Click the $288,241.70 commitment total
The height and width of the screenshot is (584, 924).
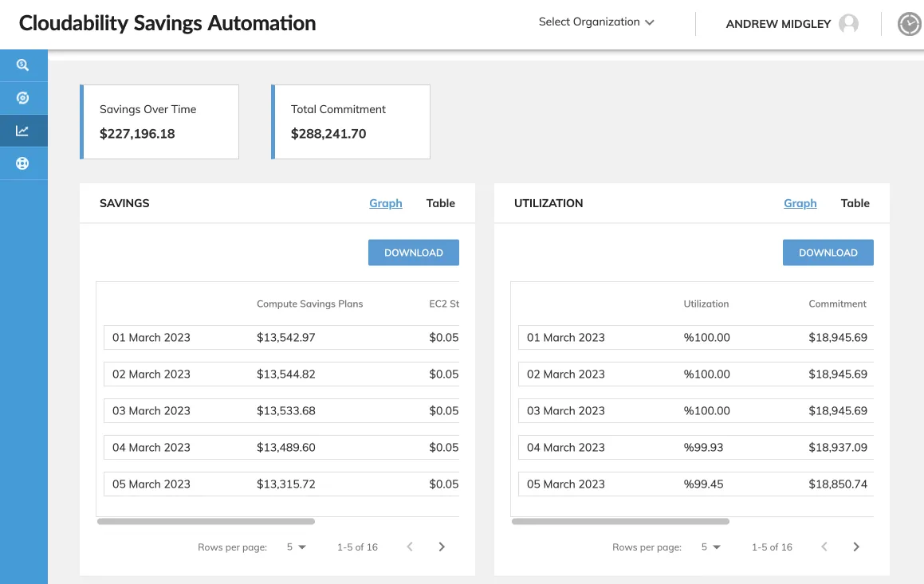pyautogui.click(x=328, y=134)
